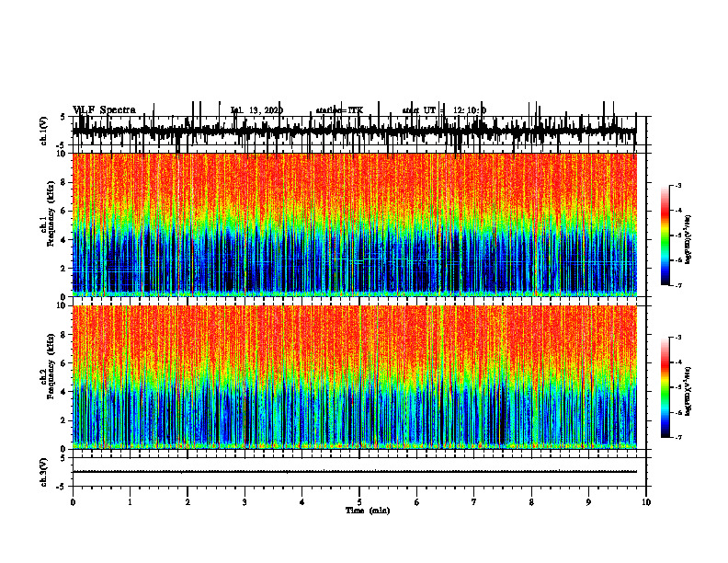Click the "2" kHz tick on ch.1 spectrogram axis
The width and height of the screenshot is (728, 563).
point(64,268)
